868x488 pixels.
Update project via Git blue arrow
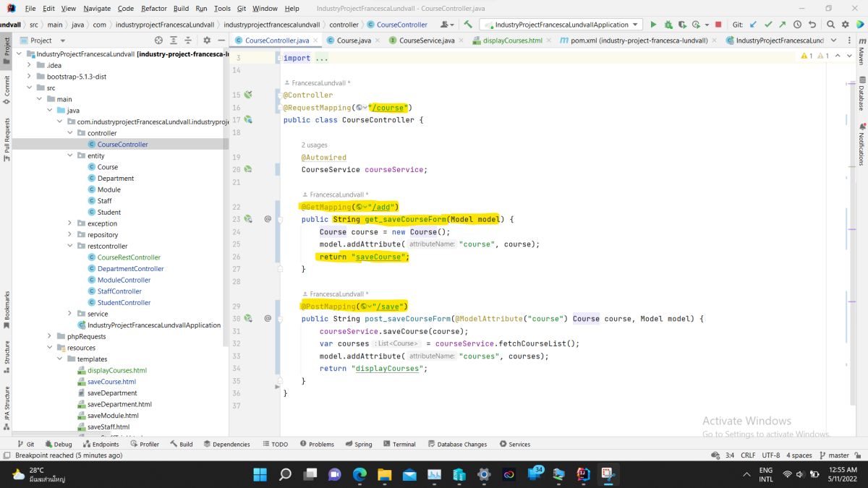pos(754,25)
